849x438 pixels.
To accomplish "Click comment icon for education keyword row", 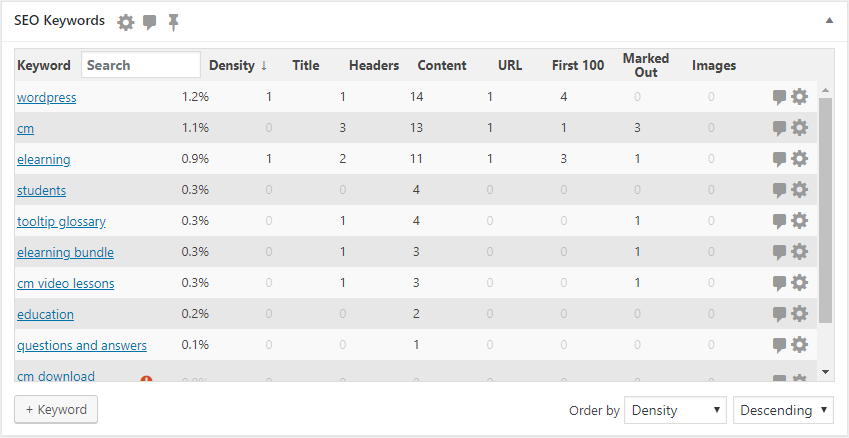I will [779, 314].
